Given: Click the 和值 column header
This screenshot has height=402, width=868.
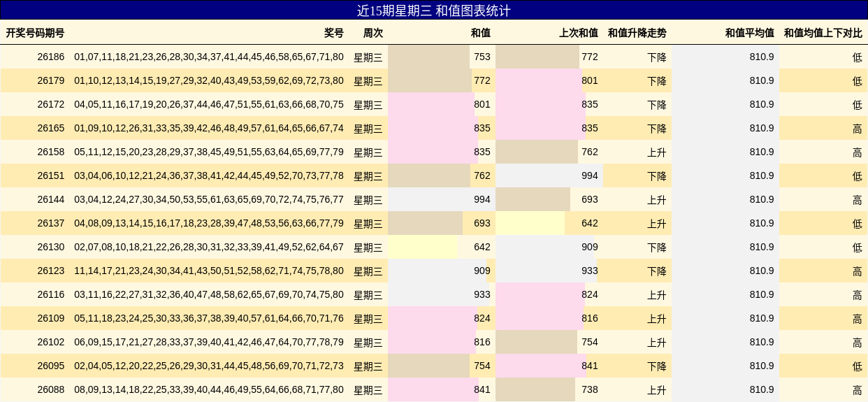Looking at the screenshot, I should (481, 33).
